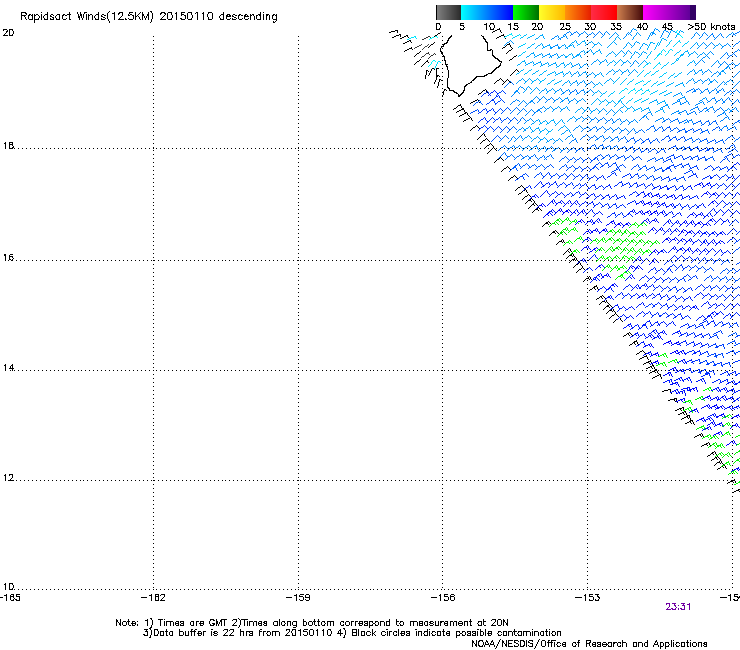The height and width of the screenshot is (650, 740).
Task: Click the latitude label 10
Action: point(8,587)
